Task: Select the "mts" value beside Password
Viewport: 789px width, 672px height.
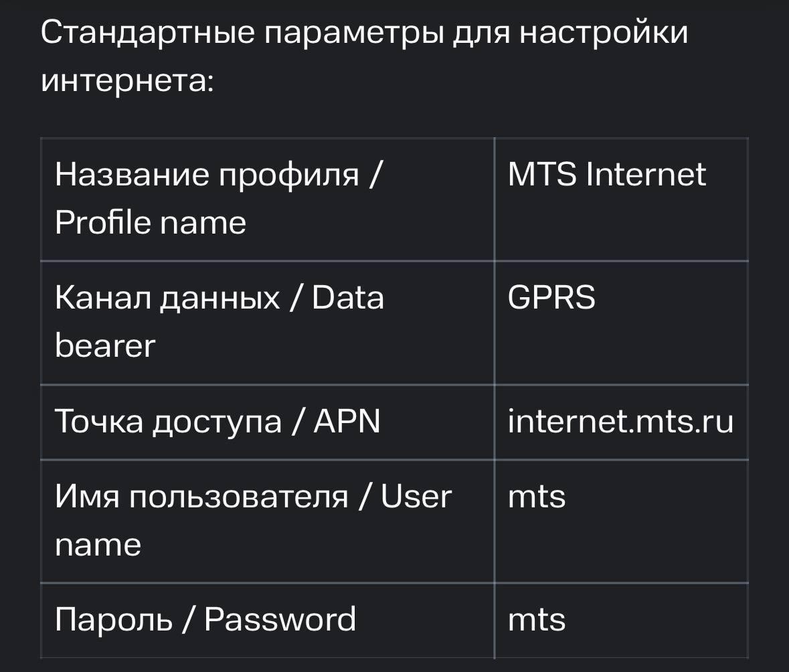Action: point(537,619)
